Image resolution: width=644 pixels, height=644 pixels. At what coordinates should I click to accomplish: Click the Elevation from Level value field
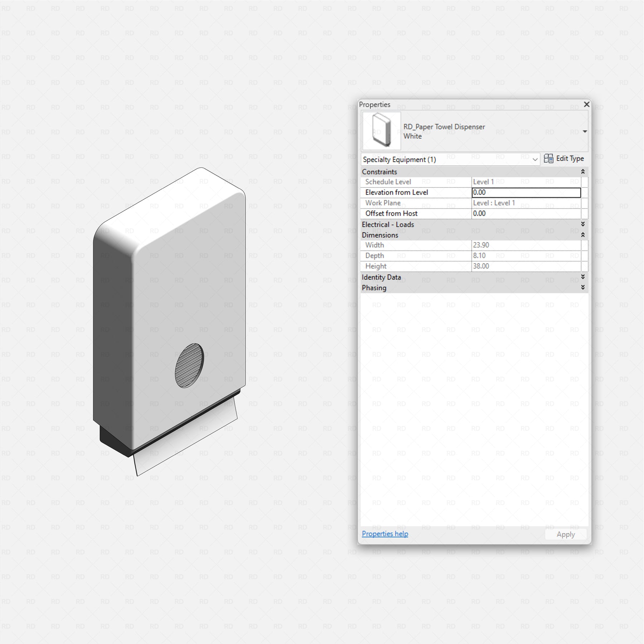[526, 192]
